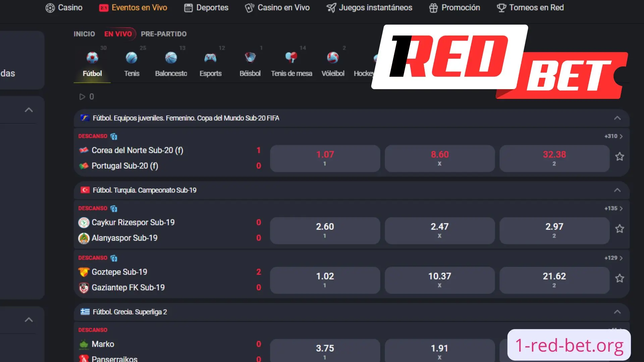644x362 pixels.
Task: Bet 1.91 draw in Marko-Panserraikos match
Action: point(439,351)
